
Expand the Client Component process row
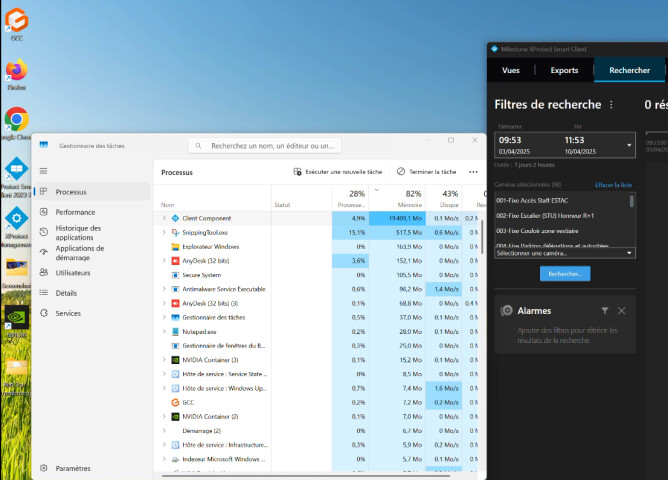point(164,218)
